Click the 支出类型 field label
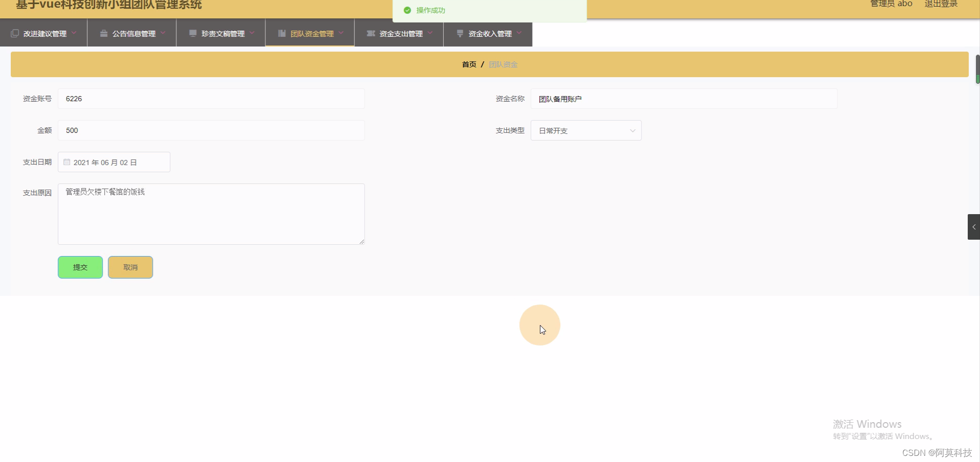Image resolution: width=980 pixels, height=462 pixels. [510, 130]
